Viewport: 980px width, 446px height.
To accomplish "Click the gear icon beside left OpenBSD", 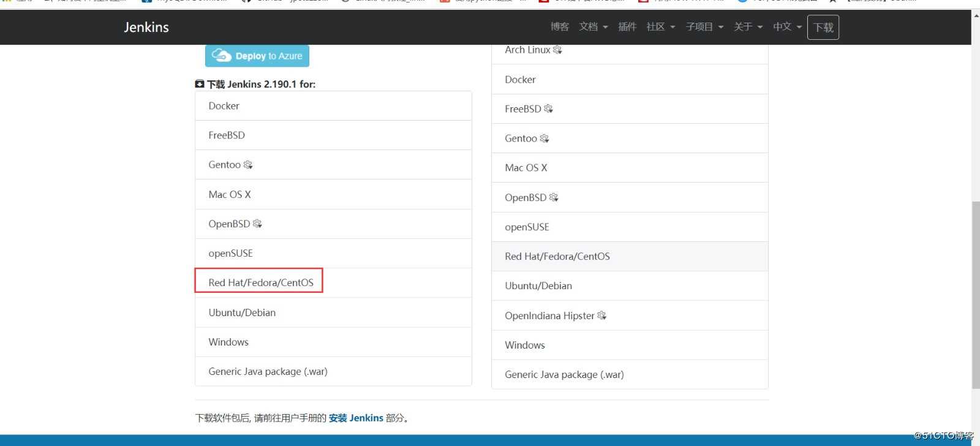I will point(257,224).
